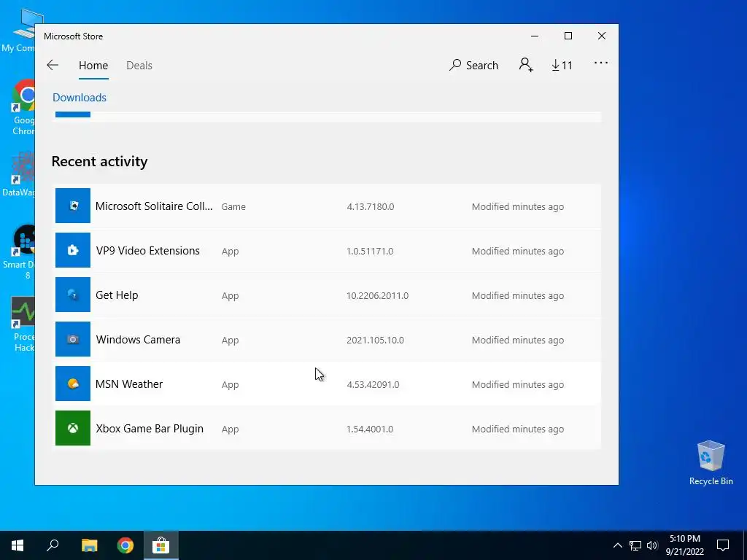The width and height of the screenshot is (747, 560).
Task: Click version 4.13.7180.0 text
Action: coord(370,206)
